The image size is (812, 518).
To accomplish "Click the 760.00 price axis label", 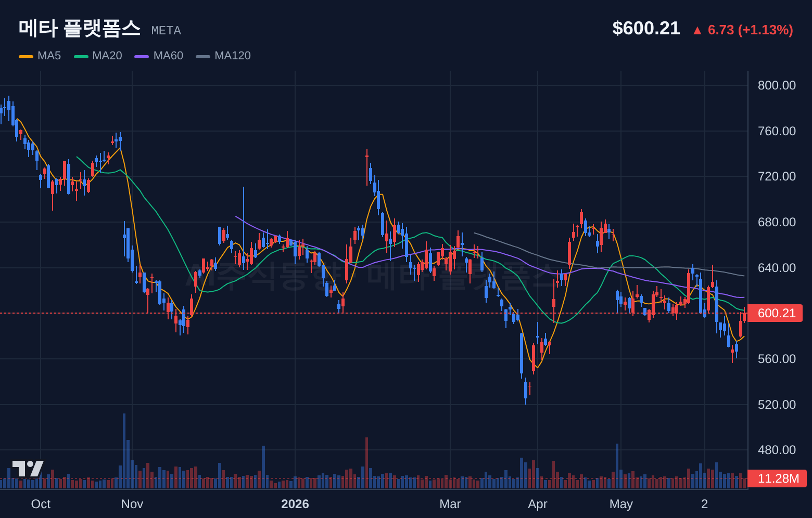I will tap(777, 131).
